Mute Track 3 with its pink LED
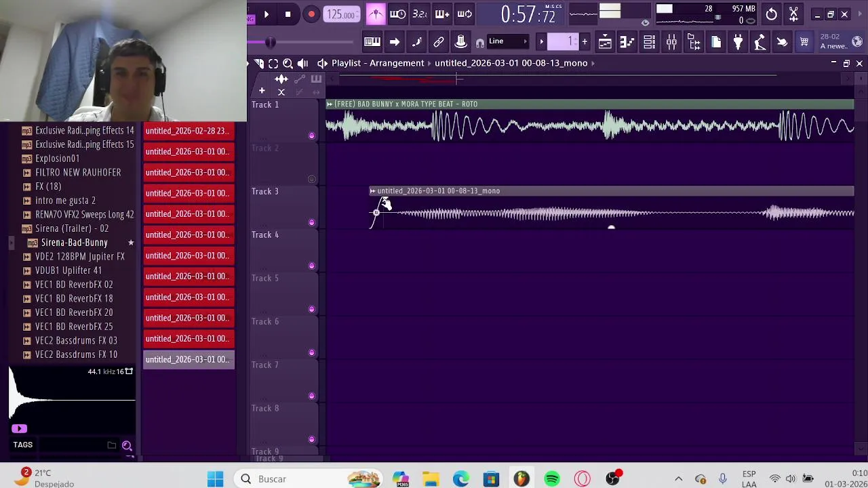 (311, 222)
